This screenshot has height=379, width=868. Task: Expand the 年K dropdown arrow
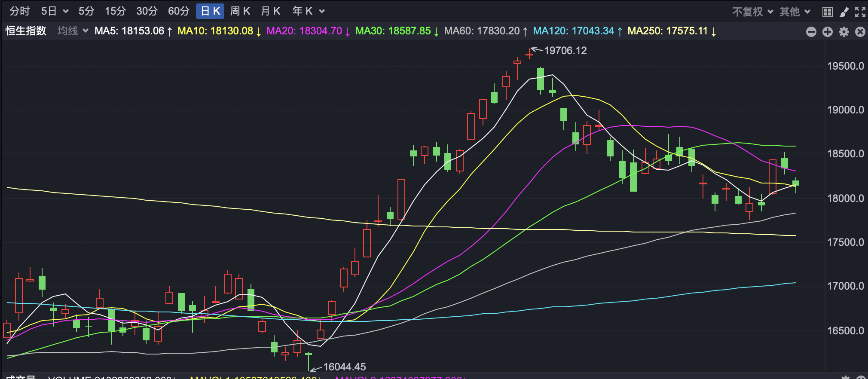[322, 12]
